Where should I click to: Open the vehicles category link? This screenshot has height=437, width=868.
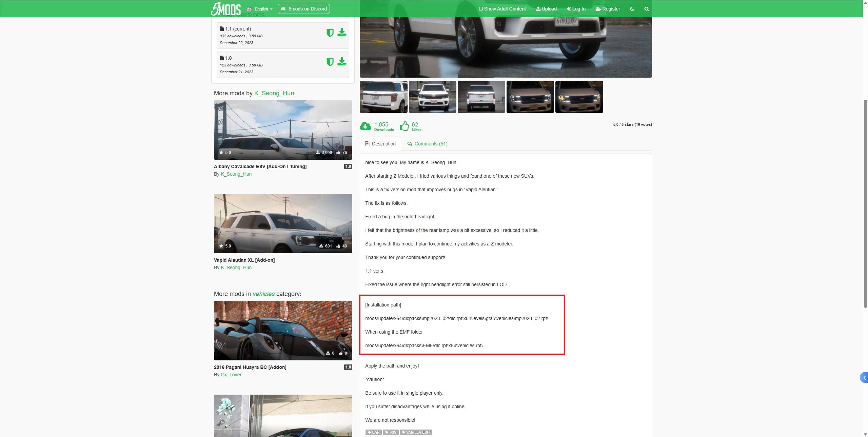pos(263,294)
